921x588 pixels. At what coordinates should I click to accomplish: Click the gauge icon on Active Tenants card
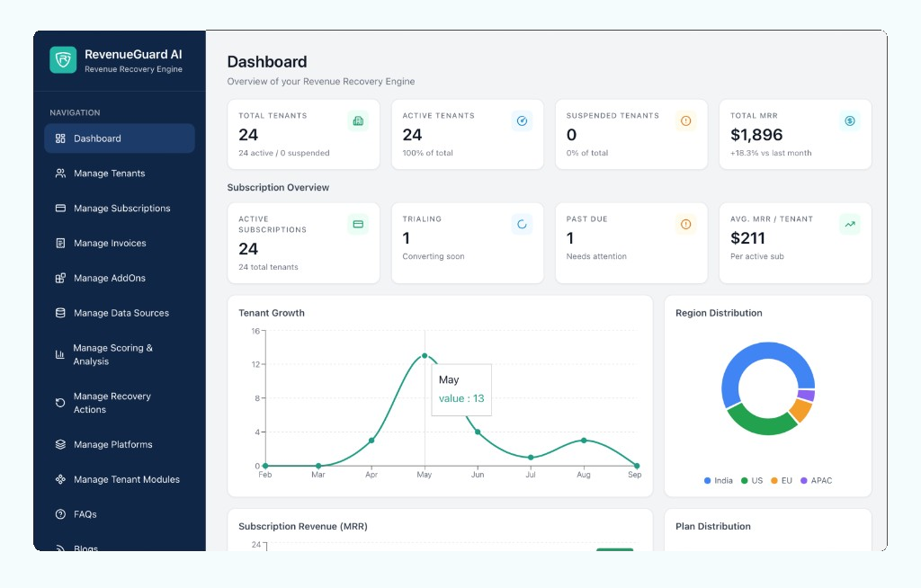pyautogui.click(x=522, y=121)
